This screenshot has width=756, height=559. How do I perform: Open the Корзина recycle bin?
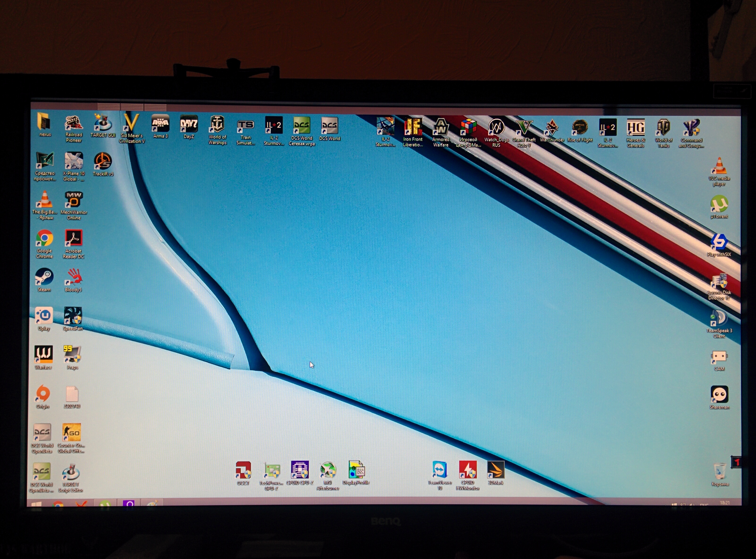[719, 472]
